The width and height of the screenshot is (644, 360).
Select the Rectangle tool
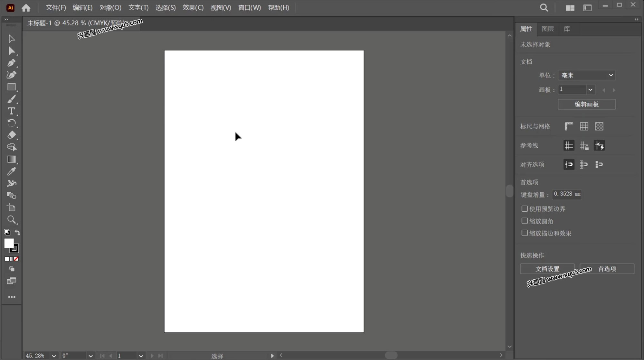12,87
